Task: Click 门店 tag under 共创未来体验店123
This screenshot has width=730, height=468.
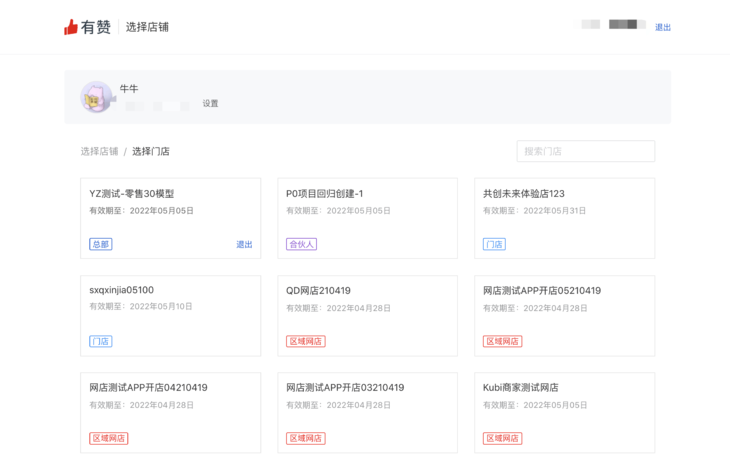Action: pyautogui.click(x=494, y=244)
